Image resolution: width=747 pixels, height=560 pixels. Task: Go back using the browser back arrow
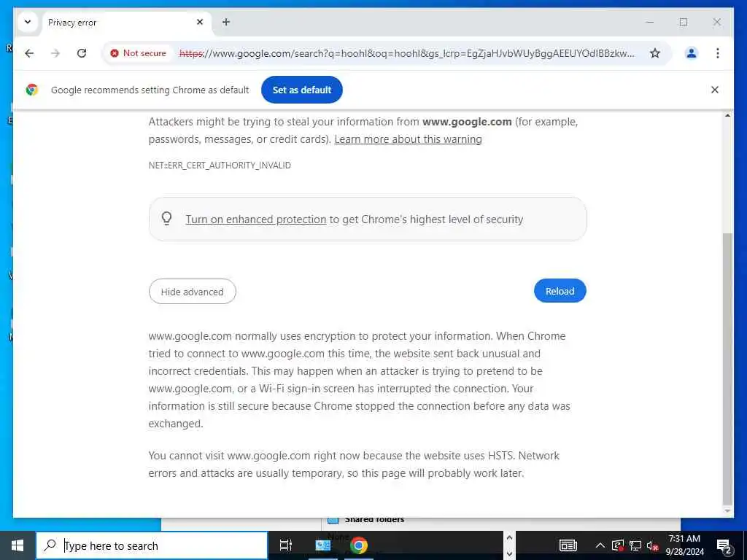(29, 53)
